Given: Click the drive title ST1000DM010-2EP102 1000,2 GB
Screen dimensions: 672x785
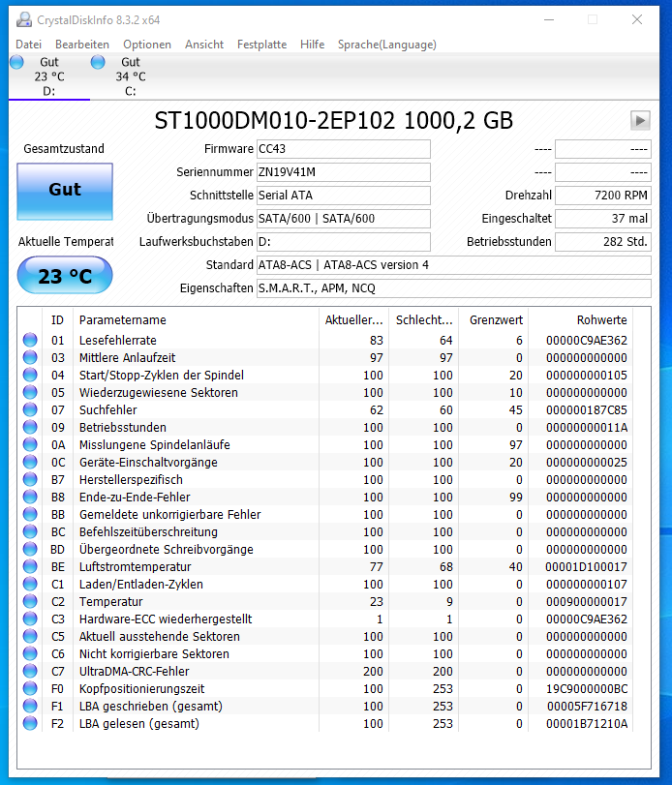Looking at the screenshot, I should coord(333,121).
